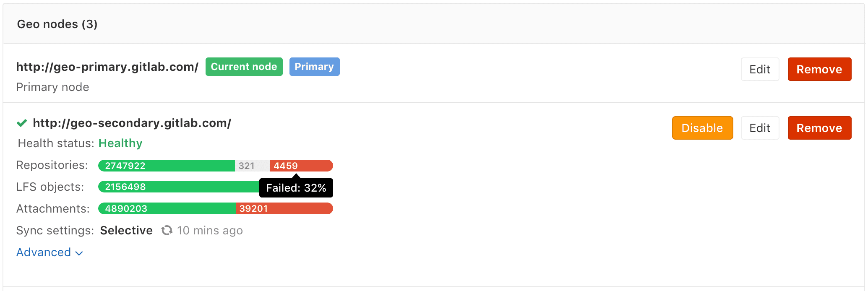Click the chevron next to Advanced
868x291 pixels.
[79, 253]
